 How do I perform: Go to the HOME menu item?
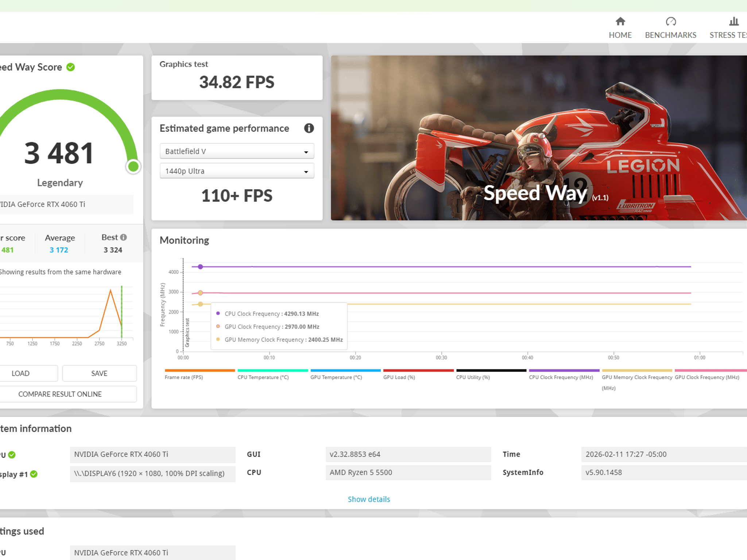click(x=620, y=35)
